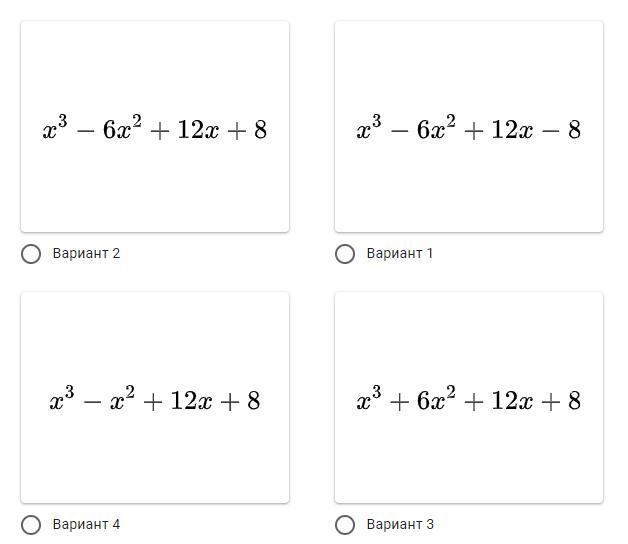Choose the radio option under x³ + 6x² + 12x + 8
The image size is (628, 544).
click(x=345, y=525)
